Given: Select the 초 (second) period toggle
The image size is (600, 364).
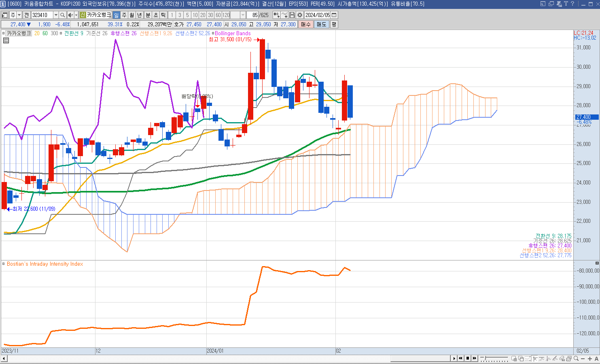Looking at the screenshot, I should (156, 15).
